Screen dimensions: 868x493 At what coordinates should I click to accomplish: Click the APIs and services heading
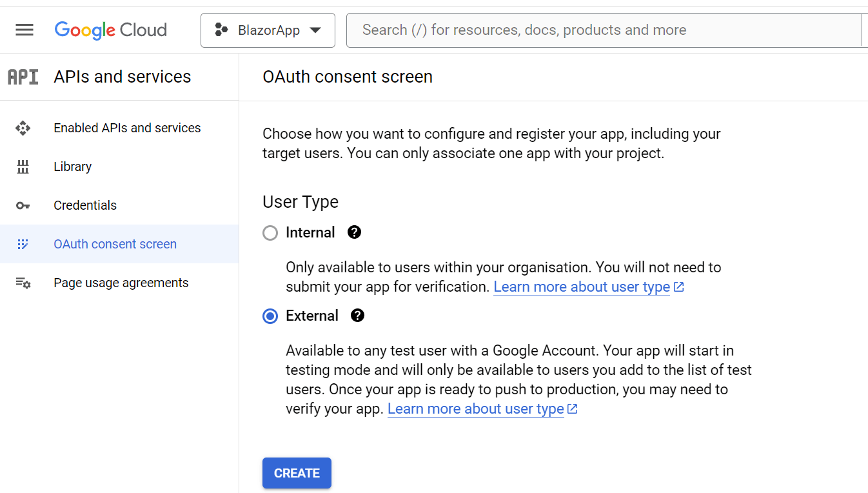pos(123,77)
